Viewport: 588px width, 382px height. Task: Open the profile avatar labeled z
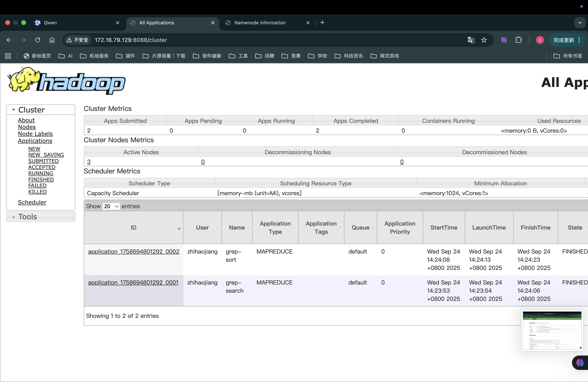(540, 40)
